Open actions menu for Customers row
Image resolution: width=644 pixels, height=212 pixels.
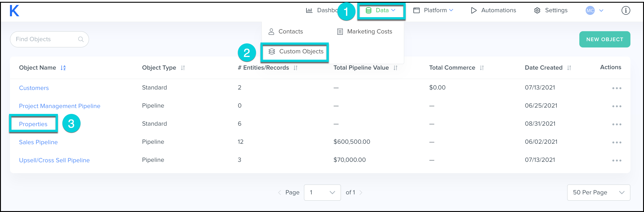click(616, 88)
